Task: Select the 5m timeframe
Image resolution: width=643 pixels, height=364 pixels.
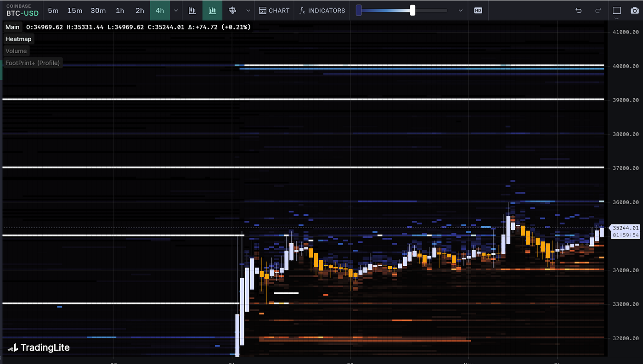Action: pyautogui.click(x=53, y=10)
